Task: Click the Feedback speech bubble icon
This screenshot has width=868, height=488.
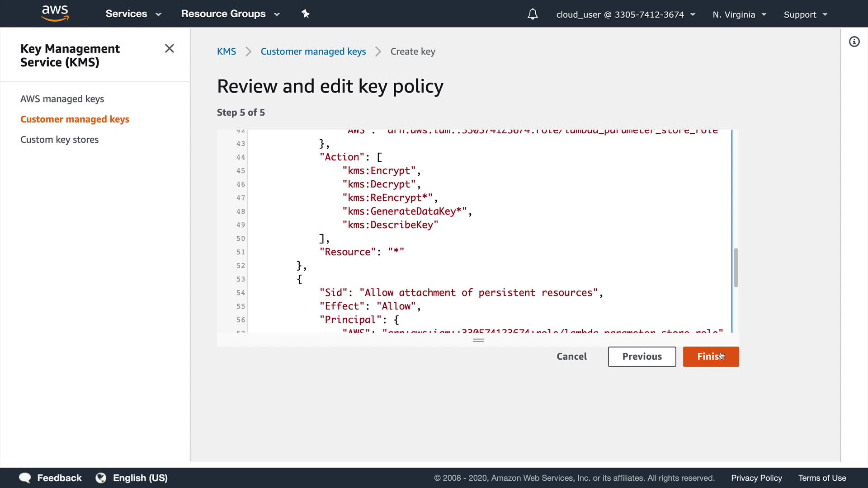Action: point(25,478)
